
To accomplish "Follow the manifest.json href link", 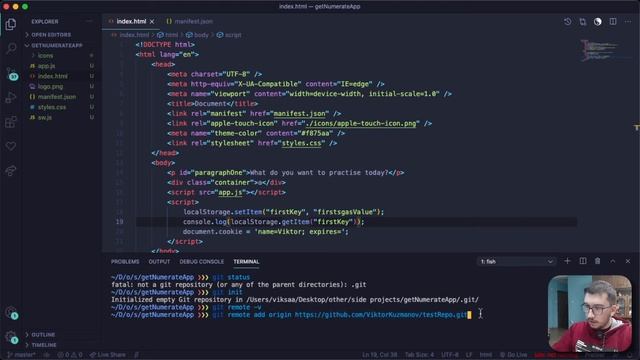I will [299, 113].
